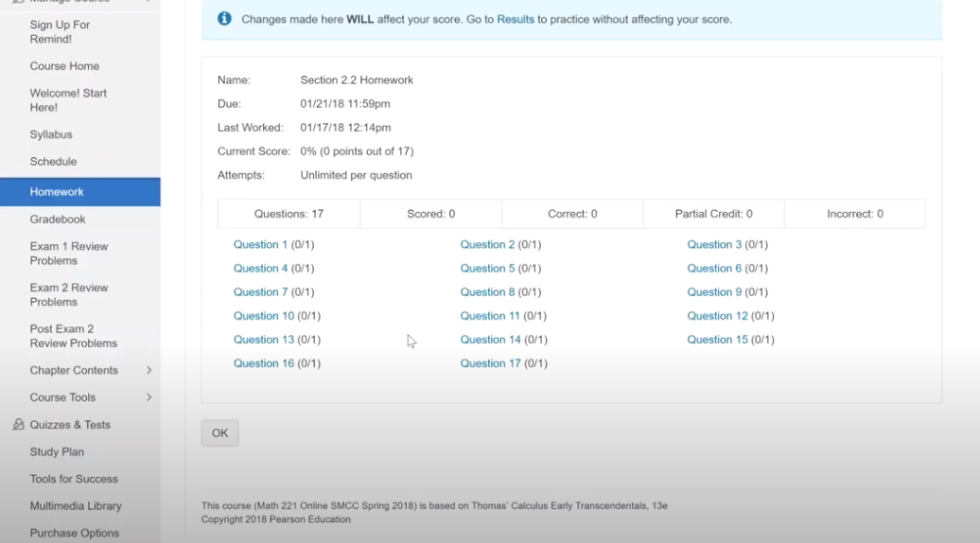Open Question 10
The image size is (980, 543).
click(x=264, y=316)
